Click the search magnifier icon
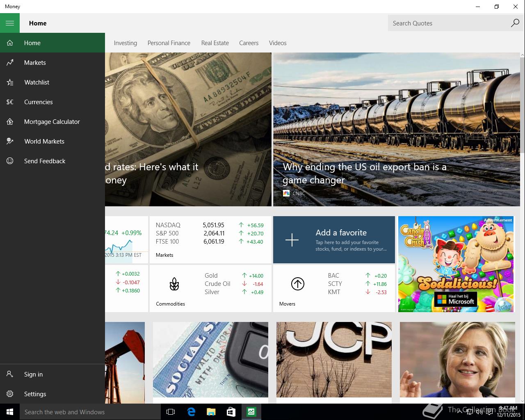525x420 pixels. click(515, 23)
